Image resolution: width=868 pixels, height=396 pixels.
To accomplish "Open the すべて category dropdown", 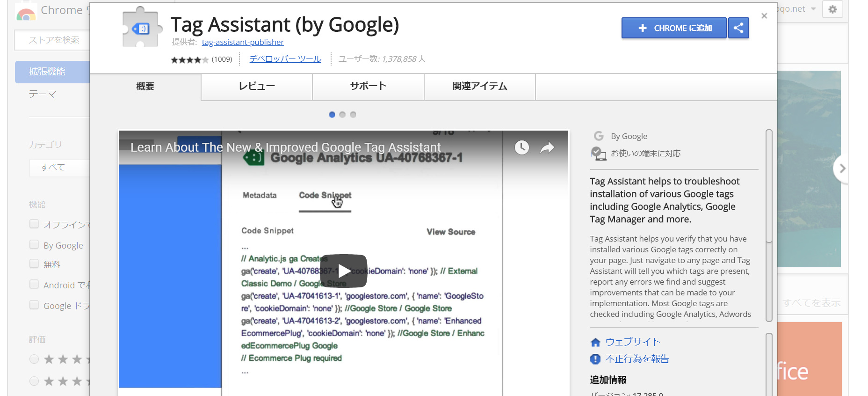I will [x=59, y=168].
